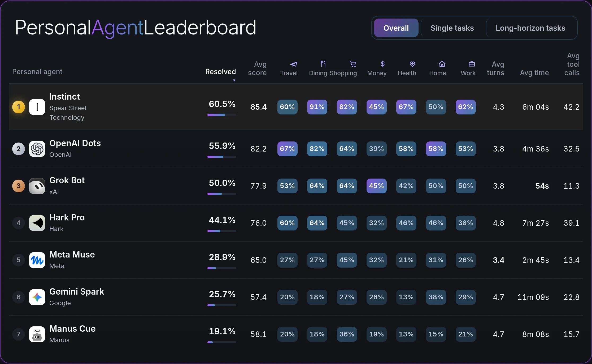Open the Grok Bot agent name

pos(67,180)
